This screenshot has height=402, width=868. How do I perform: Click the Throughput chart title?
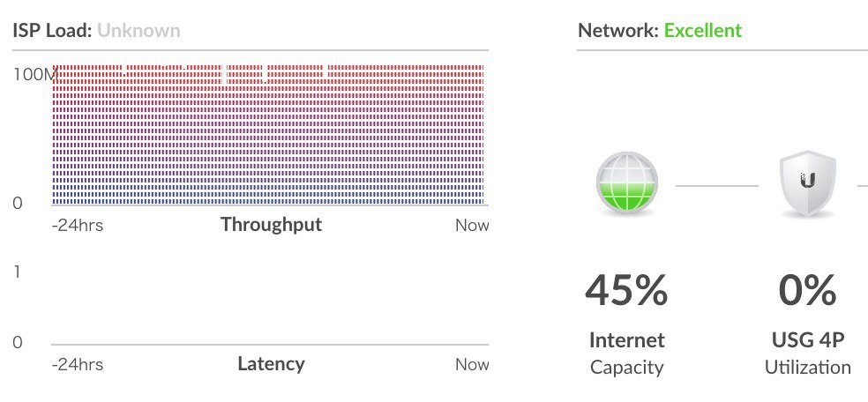coord(272,225)
